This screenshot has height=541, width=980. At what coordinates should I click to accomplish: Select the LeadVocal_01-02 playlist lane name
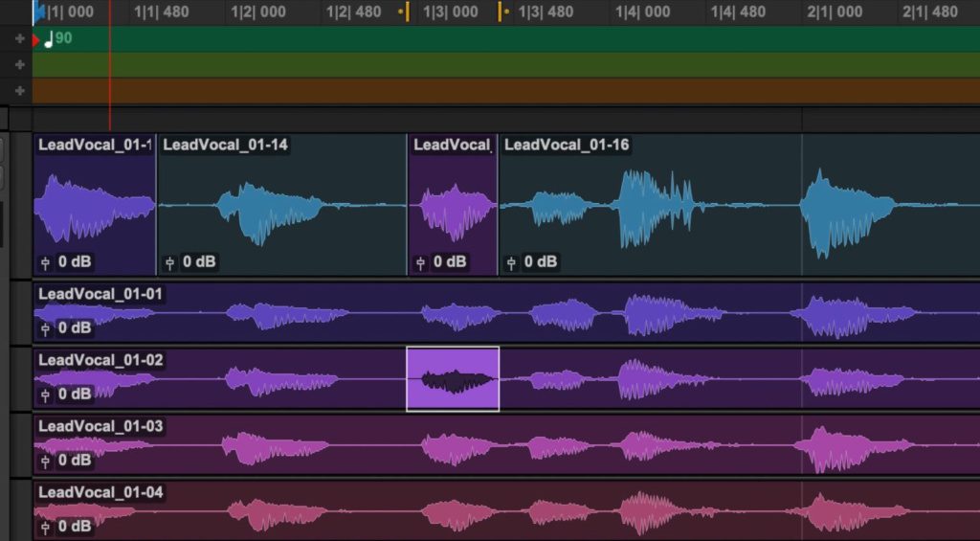point(100,360)
